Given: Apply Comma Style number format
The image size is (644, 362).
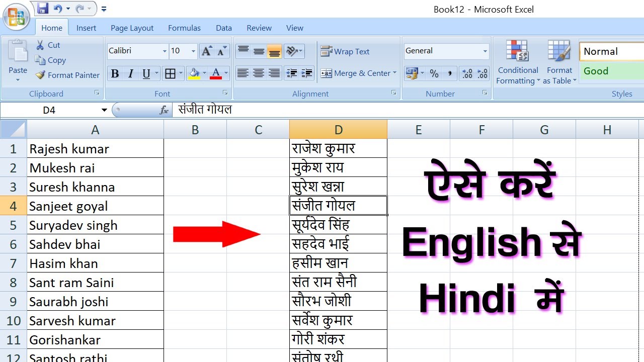Looking at the screenshot, I should [x=449, y=73].
